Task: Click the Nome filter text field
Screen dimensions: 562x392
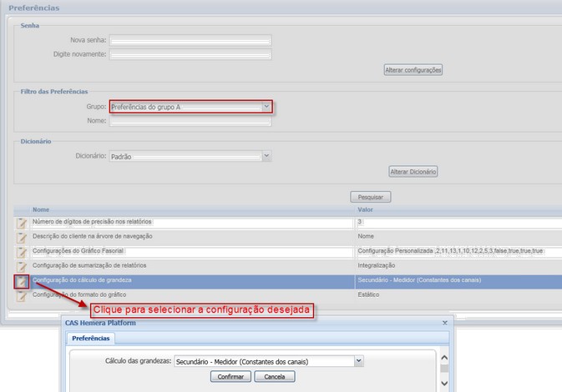Action: tap(190, 121)
